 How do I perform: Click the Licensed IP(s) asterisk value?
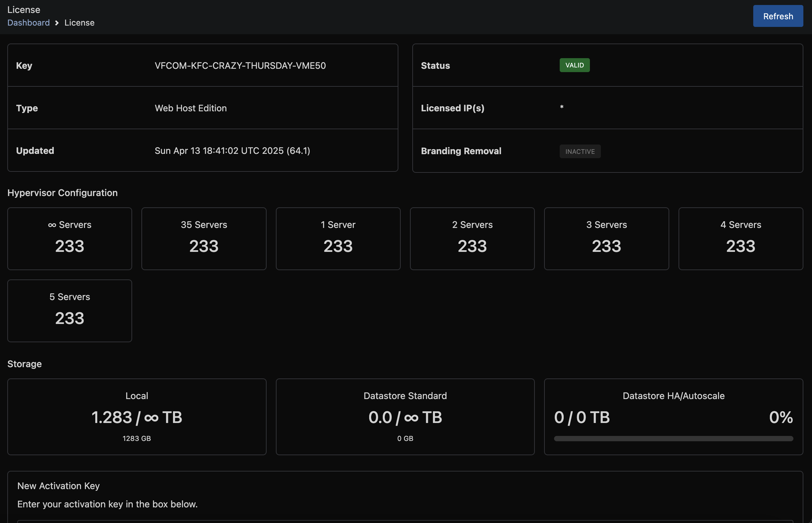561,107
